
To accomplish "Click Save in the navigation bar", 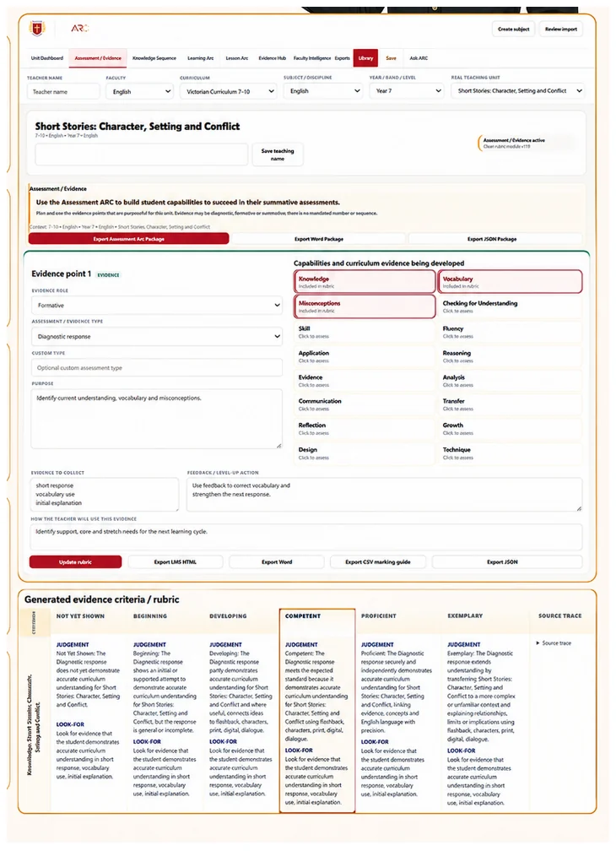I will pyautogui.click(x=391, y=58).
